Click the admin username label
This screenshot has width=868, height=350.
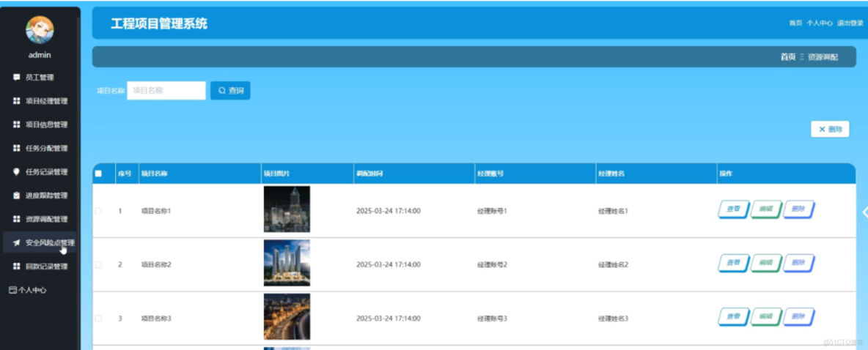40,55
